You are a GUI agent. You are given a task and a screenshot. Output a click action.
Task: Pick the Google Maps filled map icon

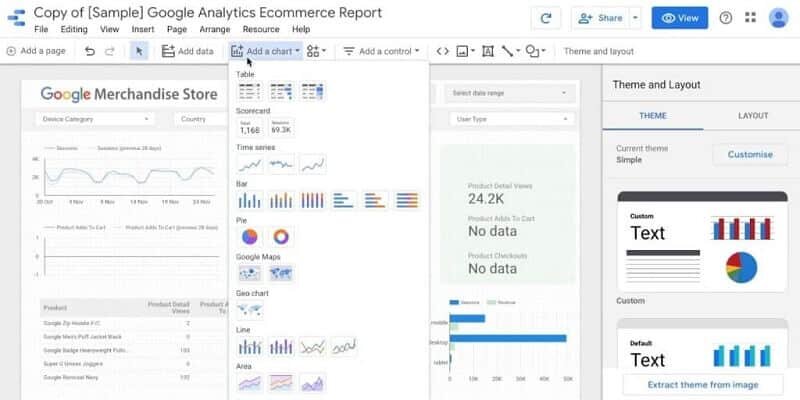tap(281, 273)
